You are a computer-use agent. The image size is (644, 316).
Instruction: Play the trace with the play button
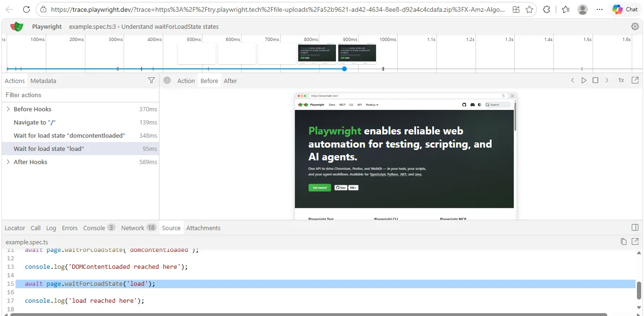click(584, 81)
